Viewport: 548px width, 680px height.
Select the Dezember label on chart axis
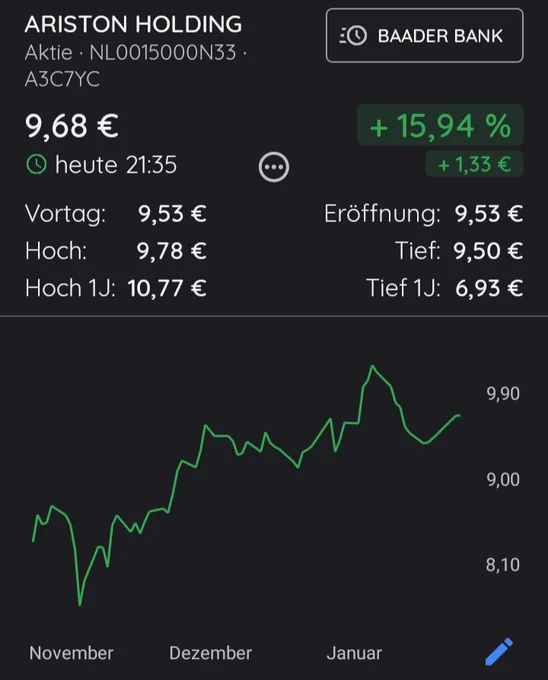coord(210,653)
